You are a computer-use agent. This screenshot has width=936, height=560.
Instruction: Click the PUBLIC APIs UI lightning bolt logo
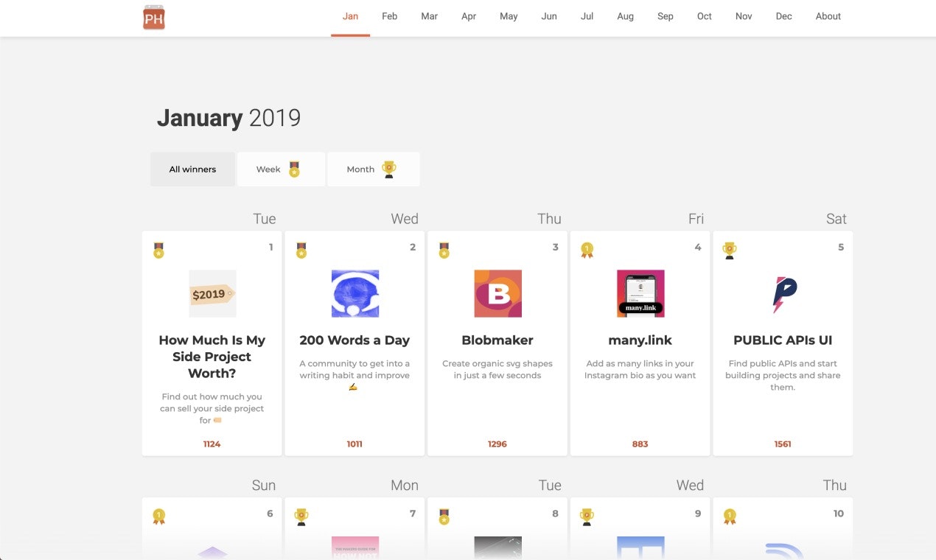coord(783,293)
